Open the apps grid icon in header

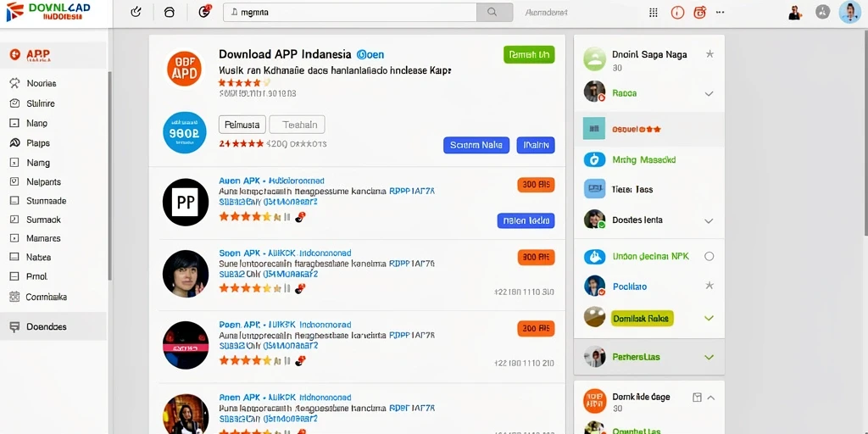654,12
